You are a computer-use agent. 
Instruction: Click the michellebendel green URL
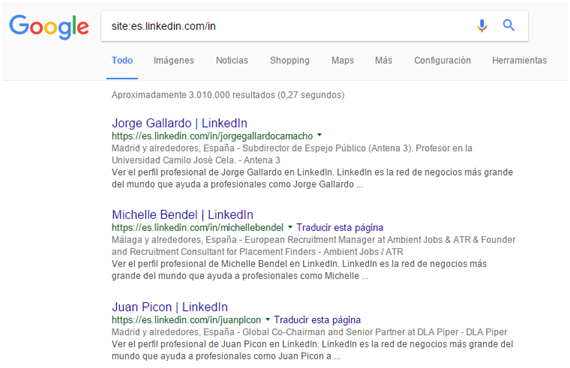[x=197, y=228]
